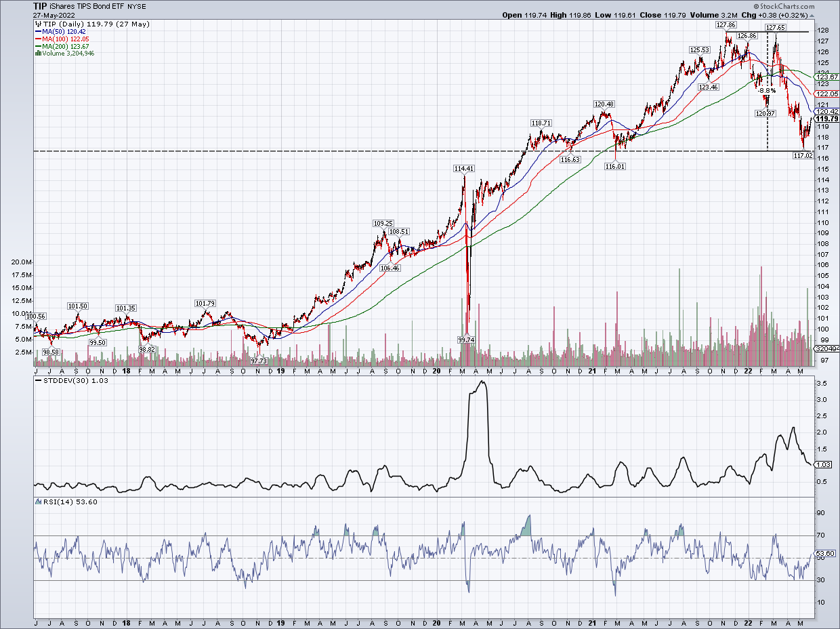Click the 106.46 price label
This screenshot has height=629, width=840.
click(390, 268)
